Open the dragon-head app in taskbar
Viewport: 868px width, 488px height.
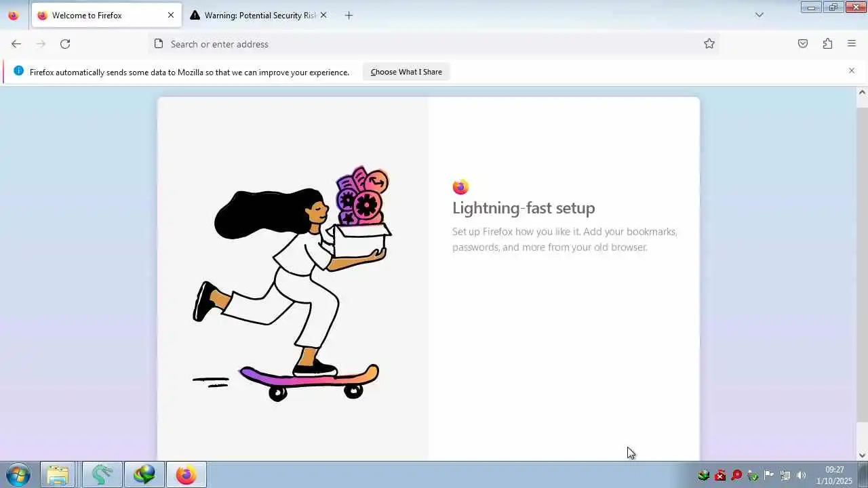(x=102, y=474)
